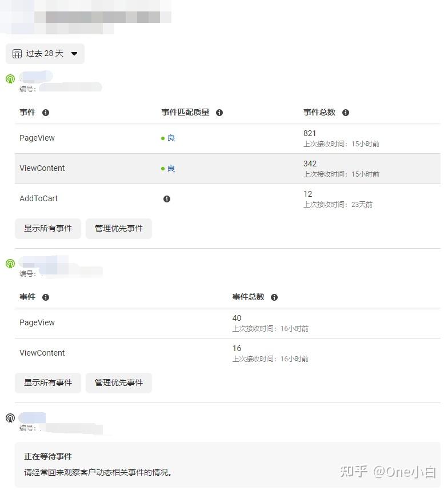Select PageView row with 40 events

click(227, 323)
